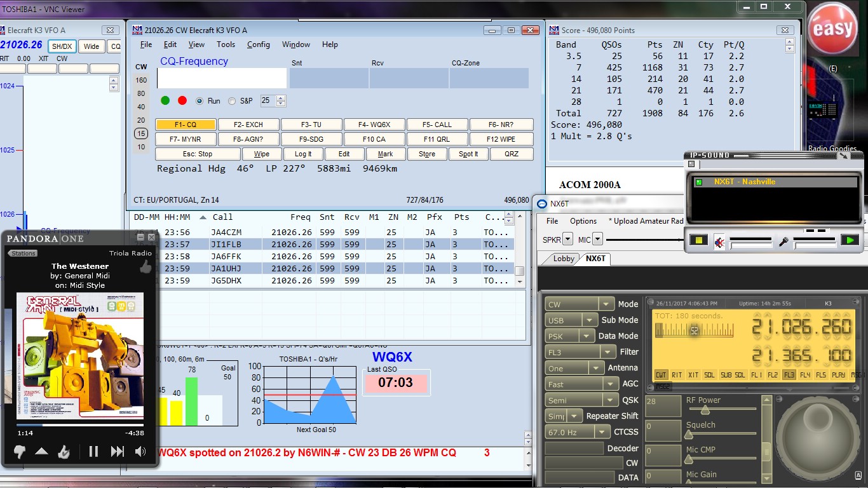Toggle XIT on the K3 display
Viewport: 868px width, 488px height.
[x=693, y=375]
